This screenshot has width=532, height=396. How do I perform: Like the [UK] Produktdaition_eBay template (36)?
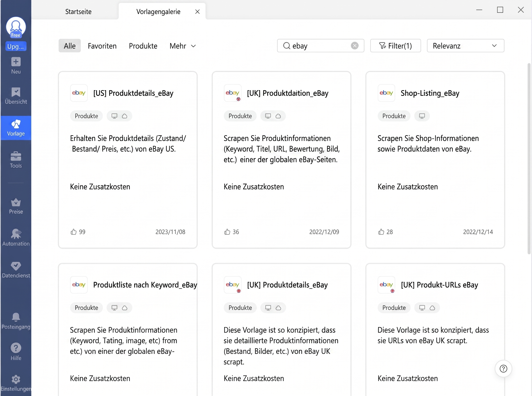coord(227,231)
